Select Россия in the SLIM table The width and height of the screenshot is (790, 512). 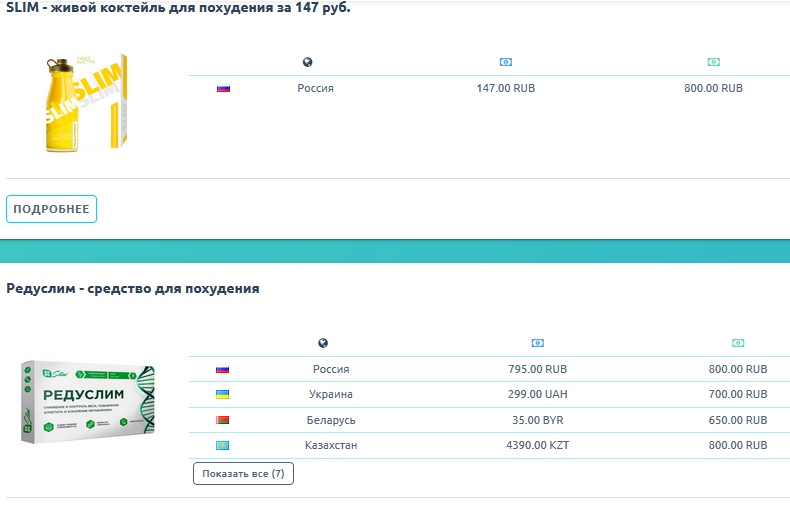point(315,88)
